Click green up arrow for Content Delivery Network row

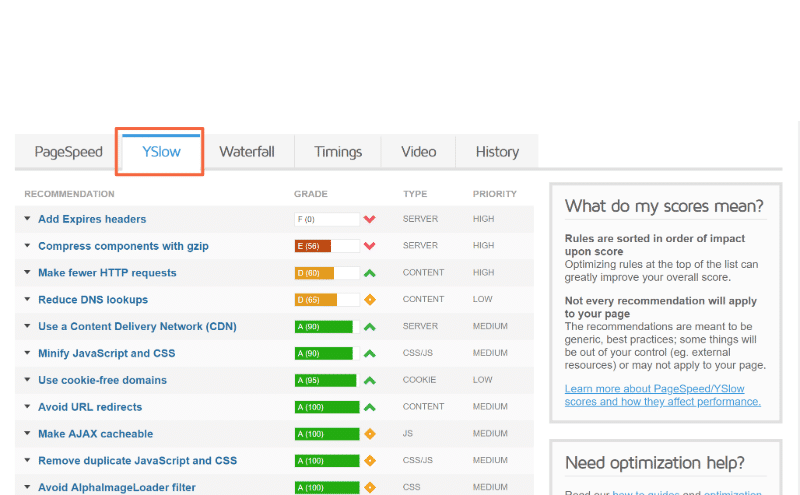pyautogui.click(x=369, y=327)
